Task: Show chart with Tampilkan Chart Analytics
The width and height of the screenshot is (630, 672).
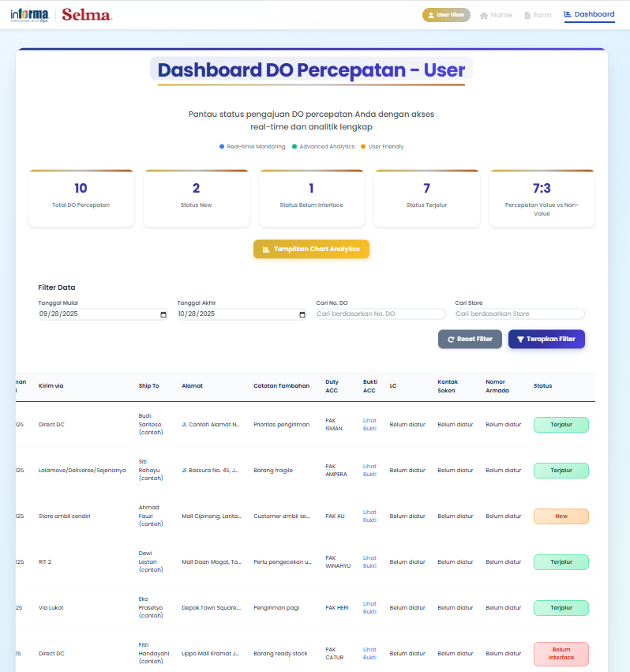Action: click(311, 249)
